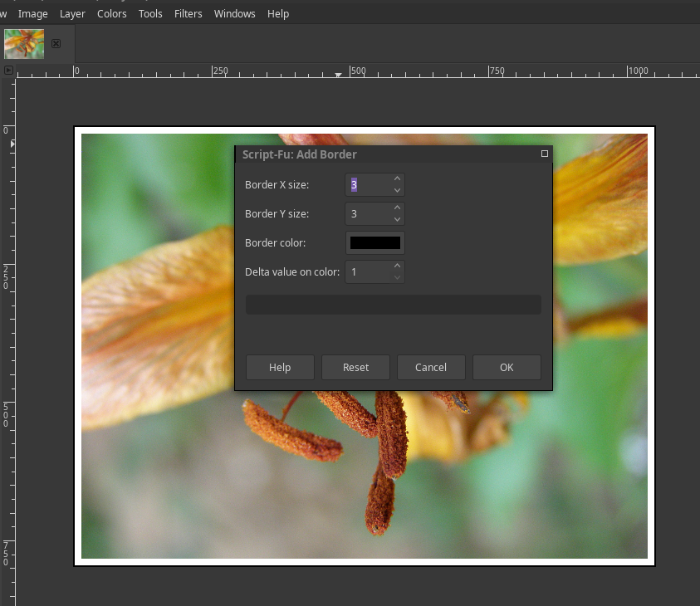Select the flower image tab thumbnail
700x606 pixels.
tap(24, 44)
